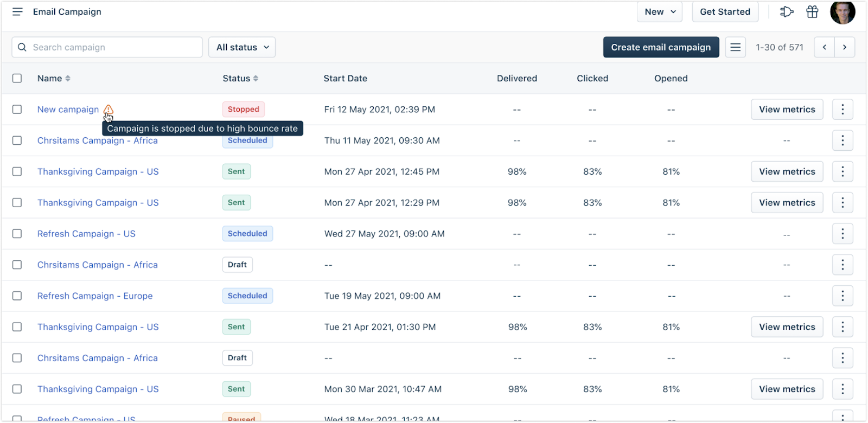Click the 1-30 of 571 pagination text
Viewport: 868px width, 423px height.
780,47
